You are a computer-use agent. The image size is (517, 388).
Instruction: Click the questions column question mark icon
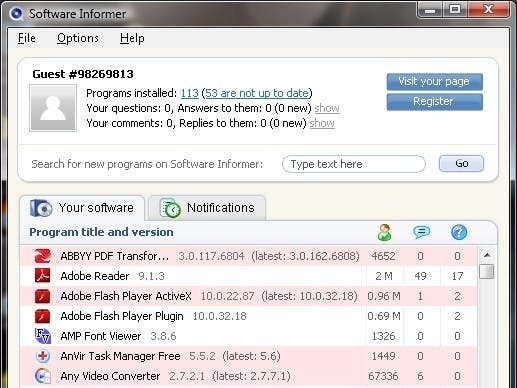[459, 232]
